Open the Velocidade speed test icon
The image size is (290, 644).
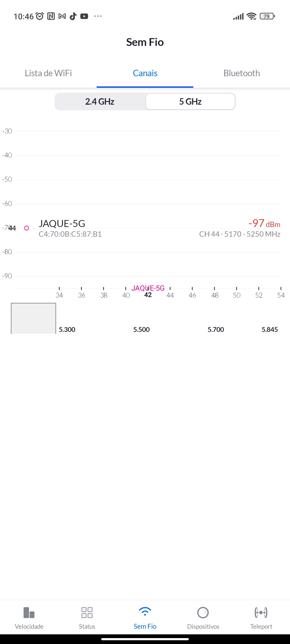29,613
